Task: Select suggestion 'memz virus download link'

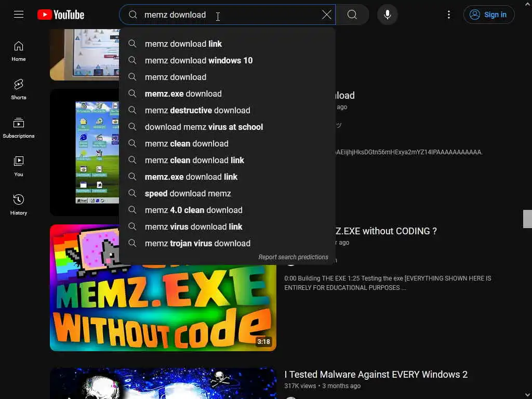Action: (x=228, y=227)
